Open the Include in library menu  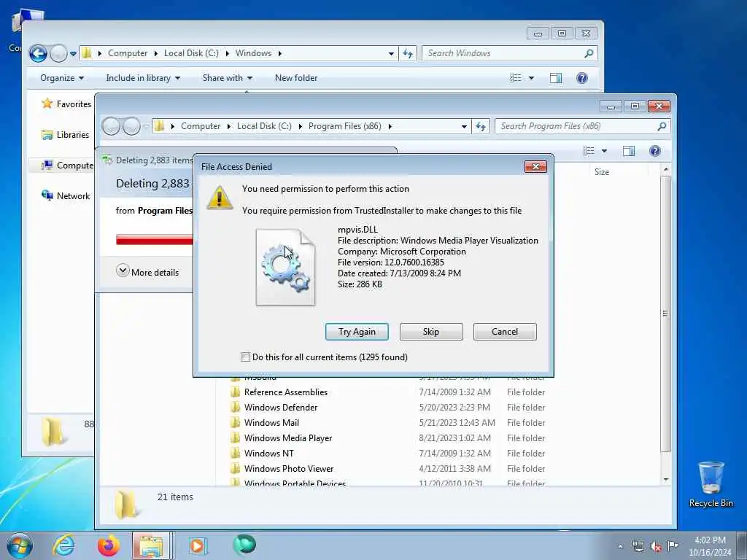[x=143, y=78]
